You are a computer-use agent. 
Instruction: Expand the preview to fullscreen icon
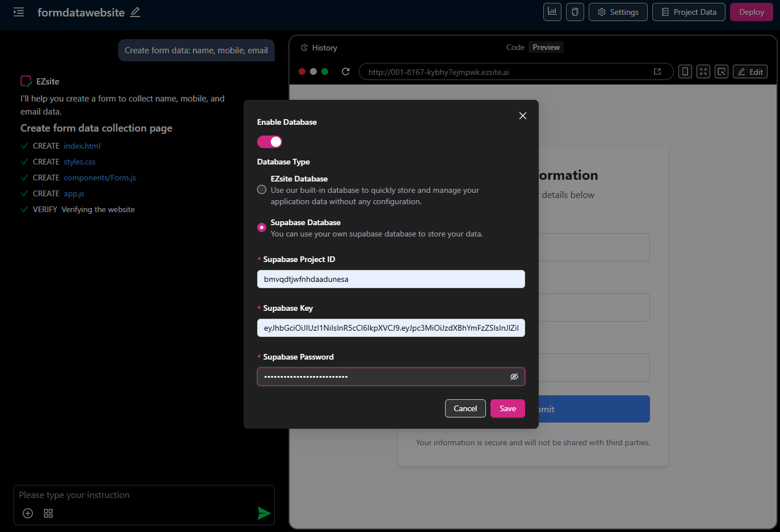[x=703, y=71]
